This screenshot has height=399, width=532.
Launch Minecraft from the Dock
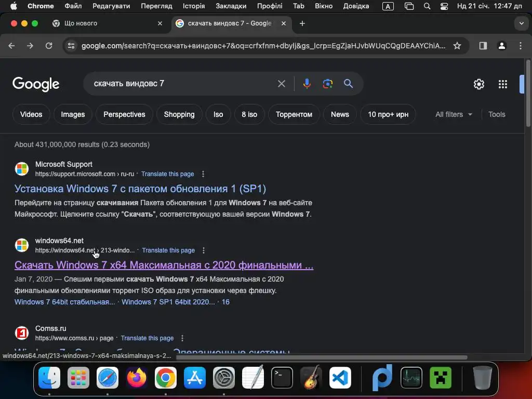pos(441,378)
